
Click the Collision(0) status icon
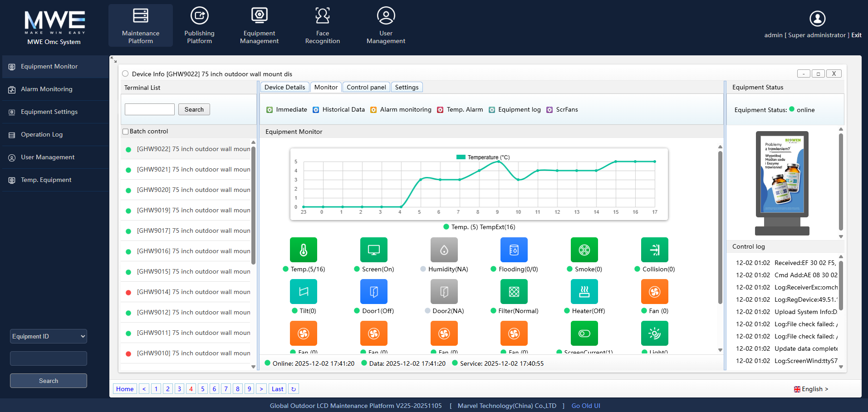[x=654, y=250]
